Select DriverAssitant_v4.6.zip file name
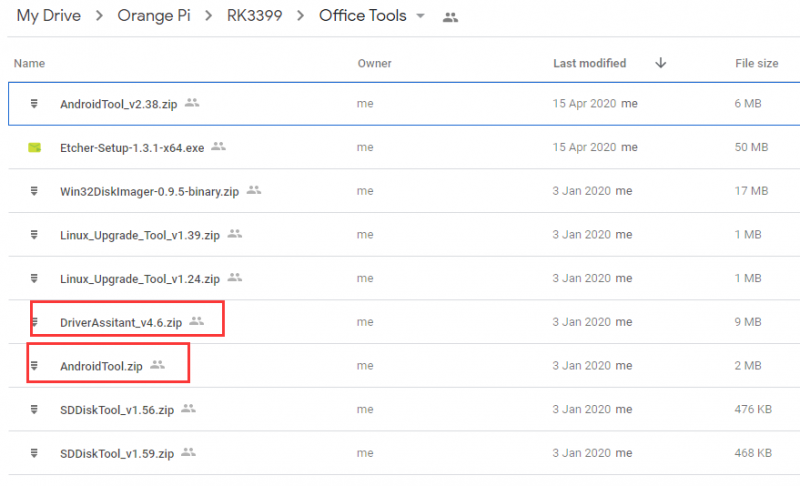The image size is (800, 486). coord(121,323)
